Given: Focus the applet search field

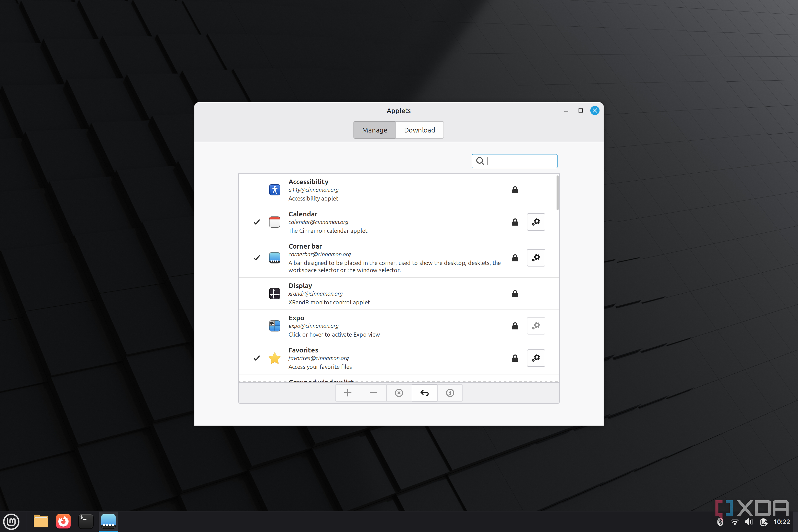Looking at the screenshot, I should [514, 161].
